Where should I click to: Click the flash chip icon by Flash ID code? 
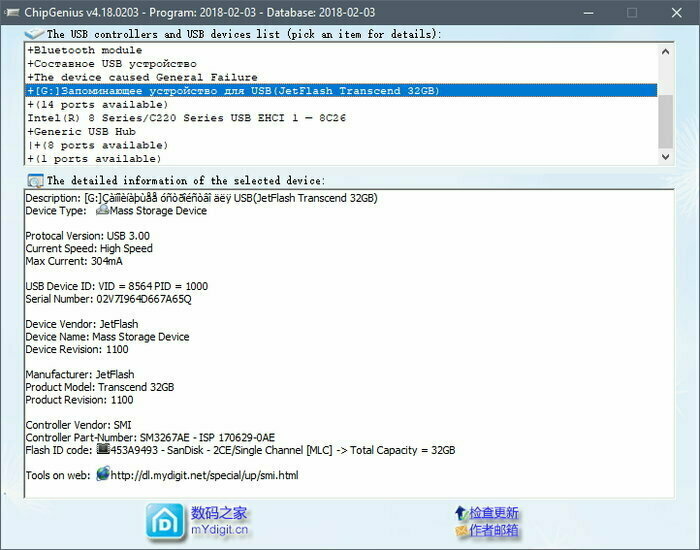tap(103, 449)
